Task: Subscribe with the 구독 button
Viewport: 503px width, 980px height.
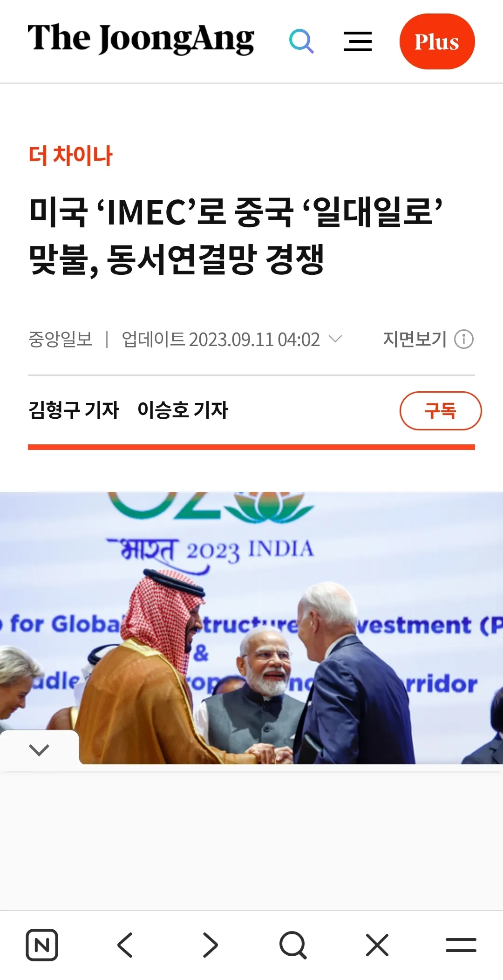Action: coord(441,411)
